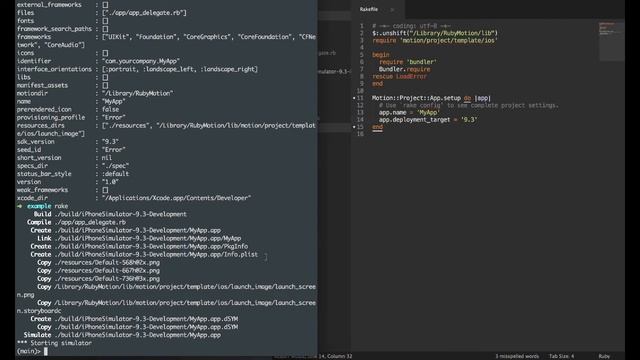
Task: Click the Copy Default-667h@2x.png terminal line
Action: (x=98, y=271)
